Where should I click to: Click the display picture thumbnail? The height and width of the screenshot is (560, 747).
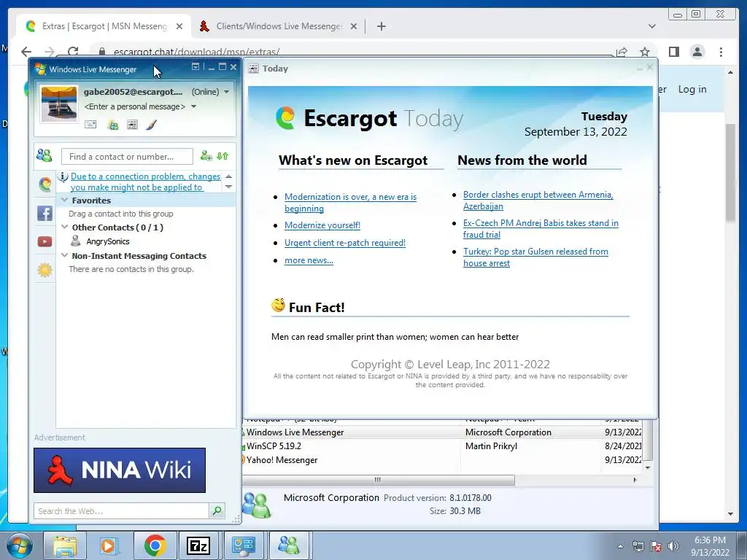(x=58, y=104)
